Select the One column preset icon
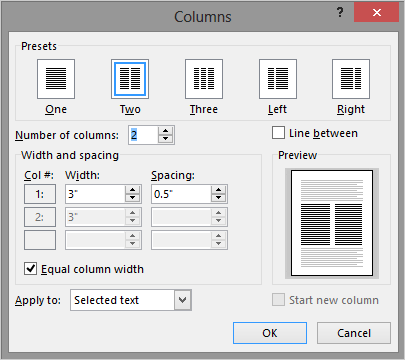This screenshot has height=360, width=405. (x=56, y=79)
